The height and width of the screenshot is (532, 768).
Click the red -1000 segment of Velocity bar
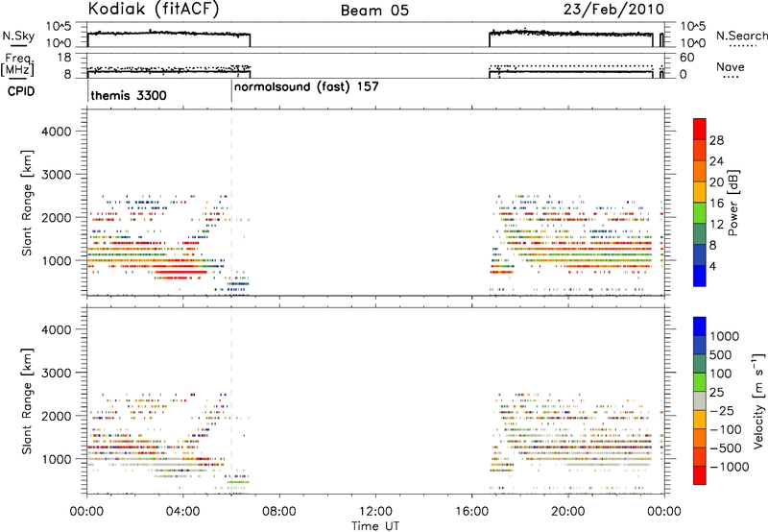point(700,475)
